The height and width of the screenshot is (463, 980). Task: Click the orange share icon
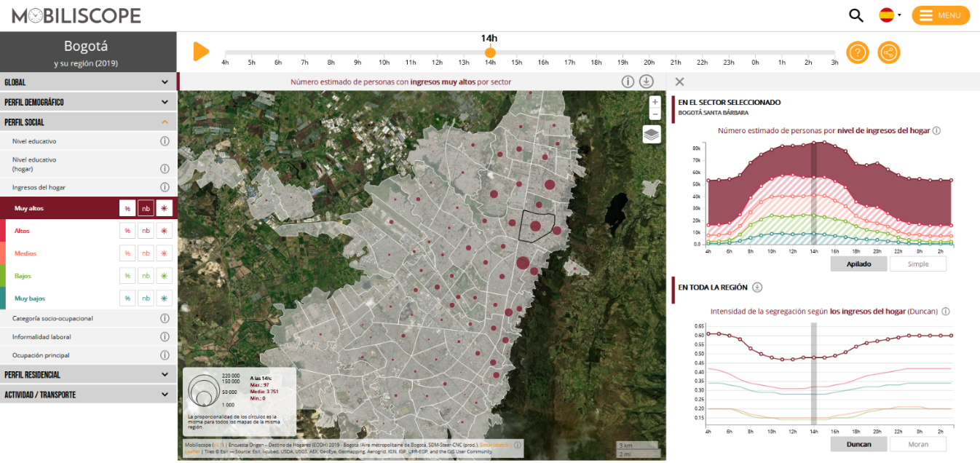pos(889,52)
